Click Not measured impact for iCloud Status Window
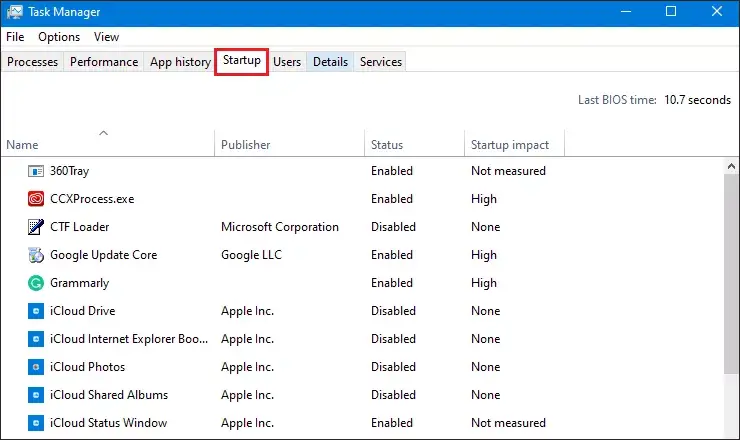740x440 pixels. (508, 423)
